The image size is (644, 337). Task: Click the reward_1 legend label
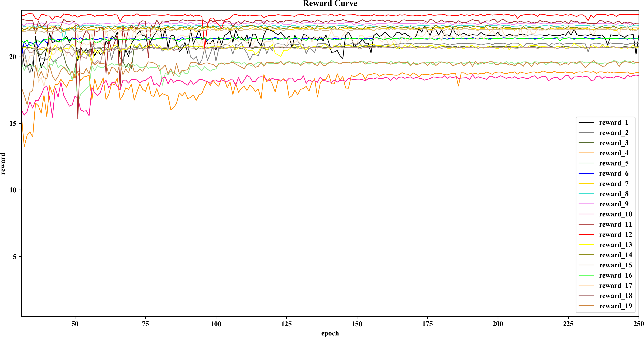(x=614, y=122)
